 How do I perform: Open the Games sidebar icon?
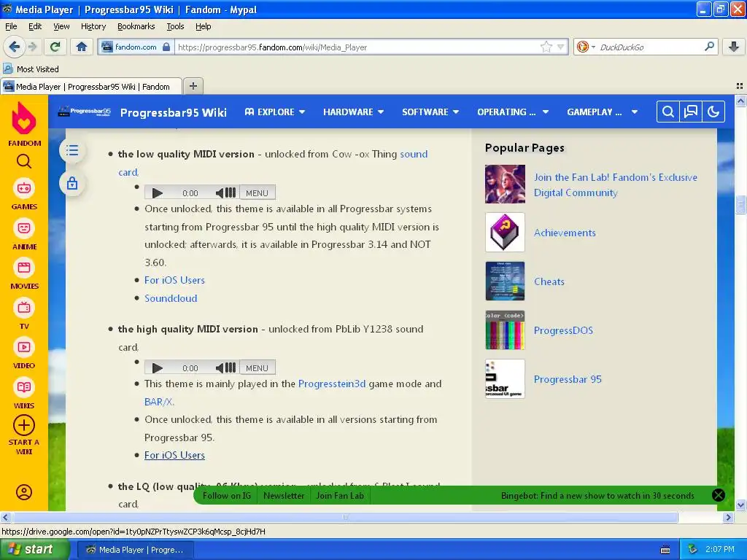24,188
